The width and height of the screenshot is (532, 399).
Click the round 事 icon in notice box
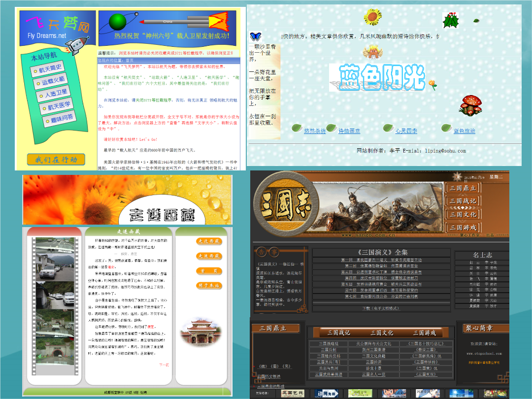pyautogui.click(x=274, y=252)
